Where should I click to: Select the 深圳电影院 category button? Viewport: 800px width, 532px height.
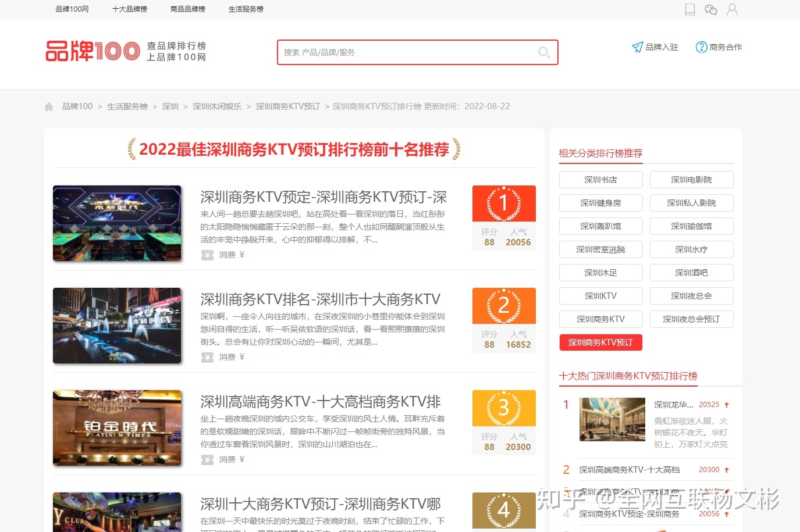[691, 180]
